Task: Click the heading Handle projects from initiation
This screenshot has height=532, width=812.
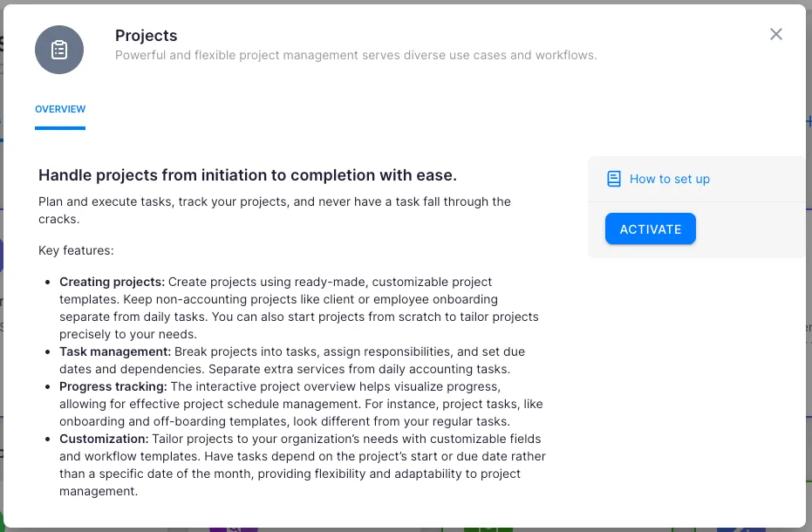Action: coord(248,175)
